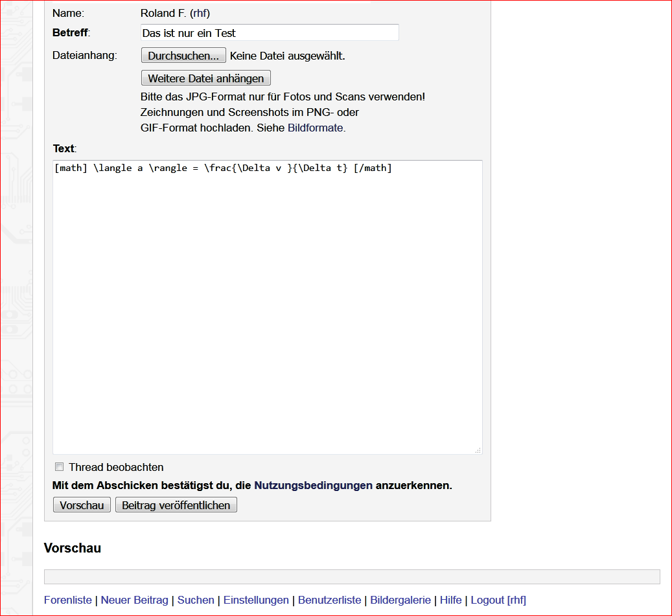
Task: Click Weitere Datei anhängen button
Action: click(205, 78)
